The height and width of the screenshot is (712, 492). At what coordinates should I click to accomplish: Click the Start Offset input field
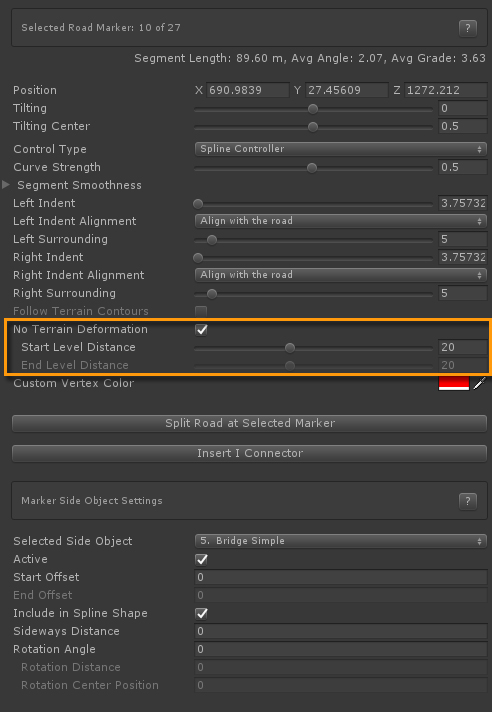(341, 577)
